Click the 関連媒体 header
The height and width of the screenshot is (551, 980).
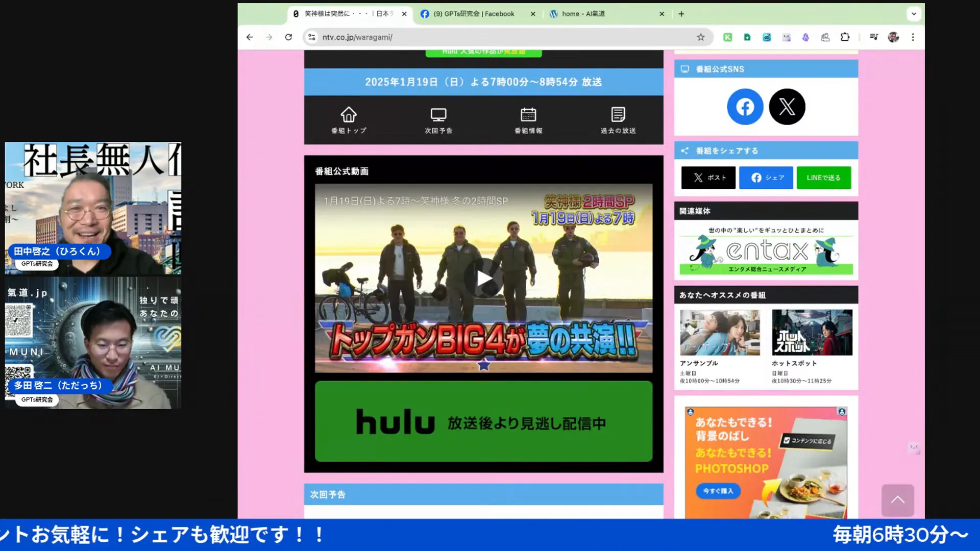[766, 211]
